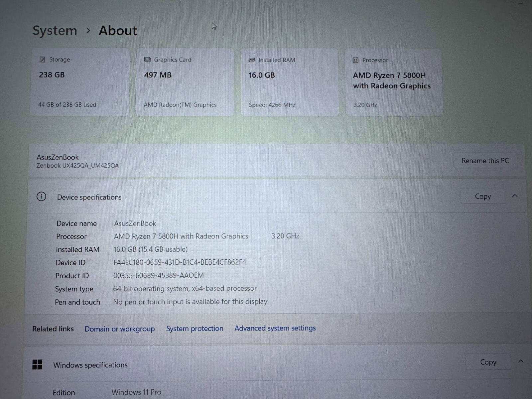Select the Product ID value 00355-60689-45389-AAOEM
The image size is (532, 399).
point(159,275)
